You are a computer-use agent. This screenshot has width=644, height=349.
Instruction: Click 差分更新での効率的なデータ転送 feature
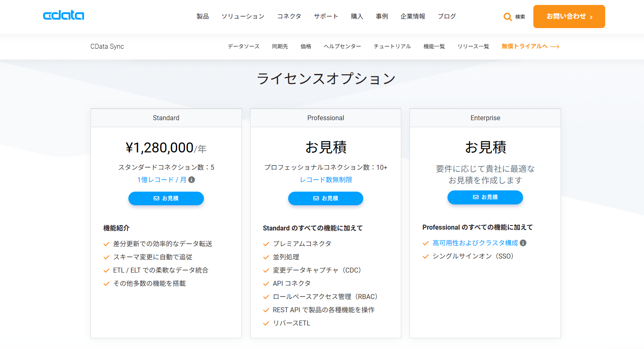[x=163, y=244]
